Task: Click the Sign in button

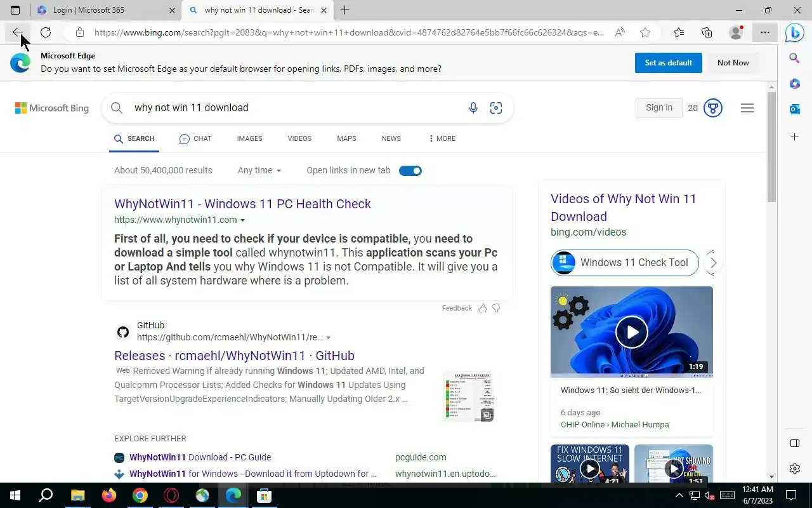Action: pyautogui.click(x=659, y=108)
